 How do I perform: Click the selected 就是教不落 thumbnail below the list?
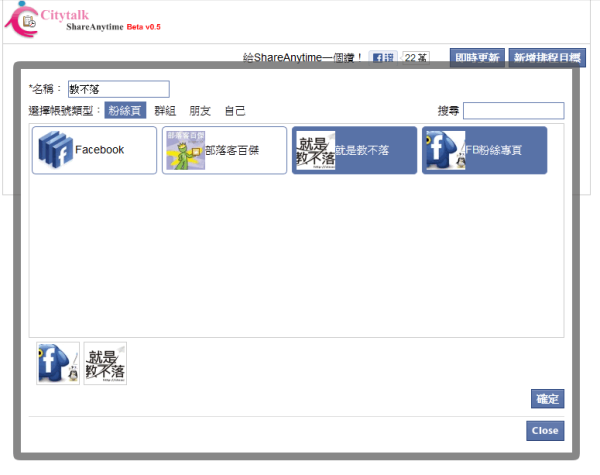point(105,363)
